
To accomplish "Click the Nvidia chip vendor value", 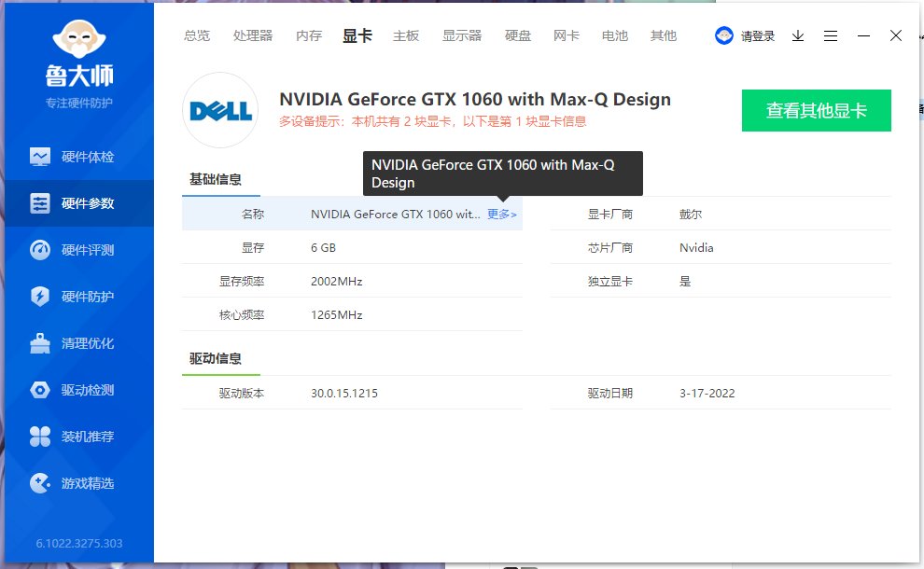I will tap(696, 248).
